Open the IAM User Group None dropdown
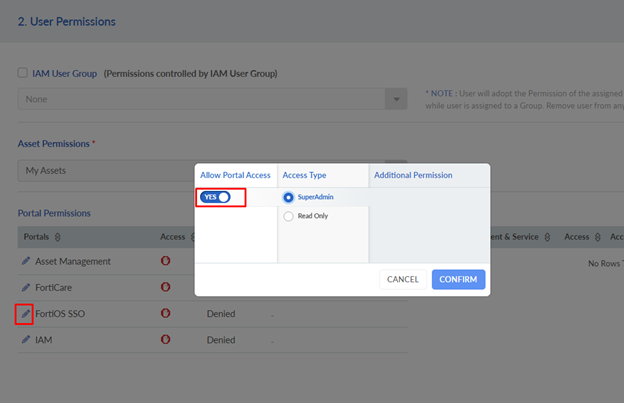The width and height of the screenshot is (624, 403). (212, 99)
